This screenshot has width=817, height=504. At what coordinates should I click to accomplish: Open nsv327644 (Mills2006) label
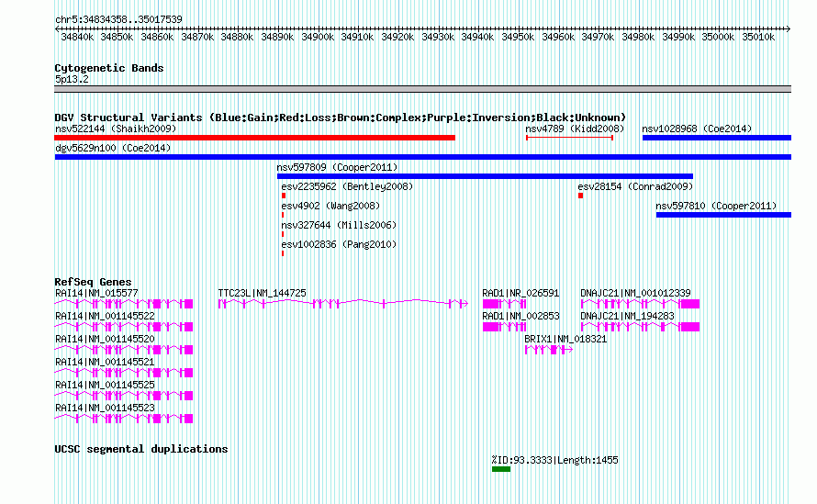coord(340,225)
